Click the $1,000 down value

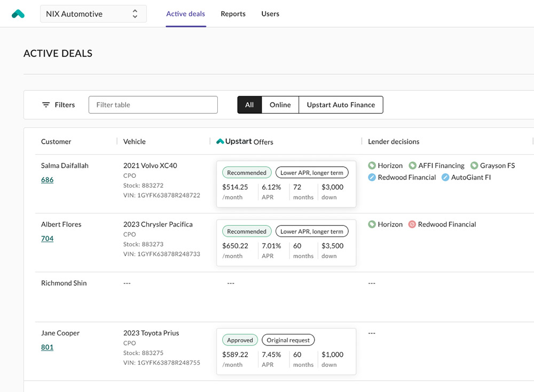point(332,355)
